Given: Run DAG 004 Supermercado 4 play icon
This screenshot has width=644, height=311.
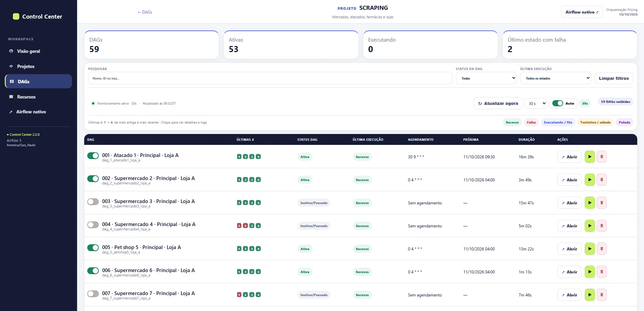Looking at the screenshot, I should pos(590,226).
